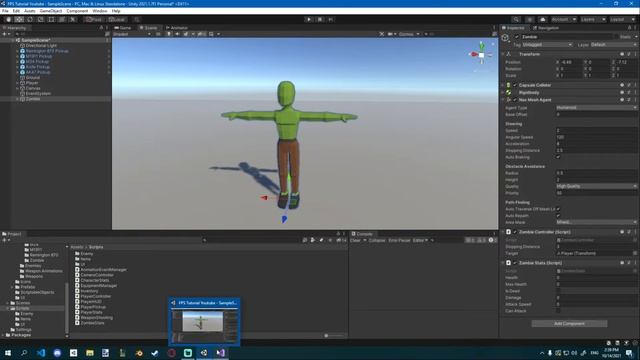
Task: Click the scene orientation gizmo
Action: [x=482, y=55]
